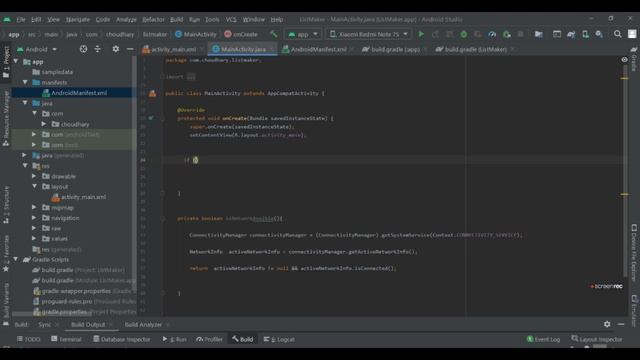Click the Run with Coverage icon

478,34
